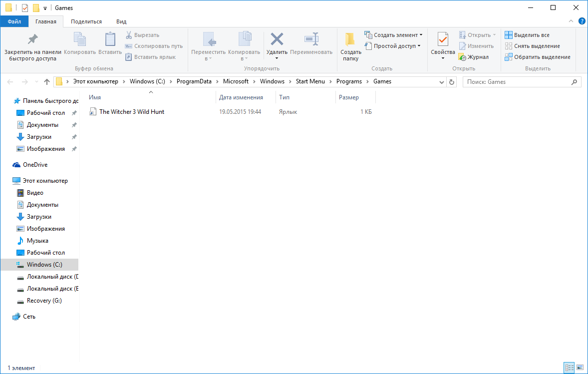Click Вставить ярлык
588x374 pixels.
pyautogui.click(x=150, y=57)
